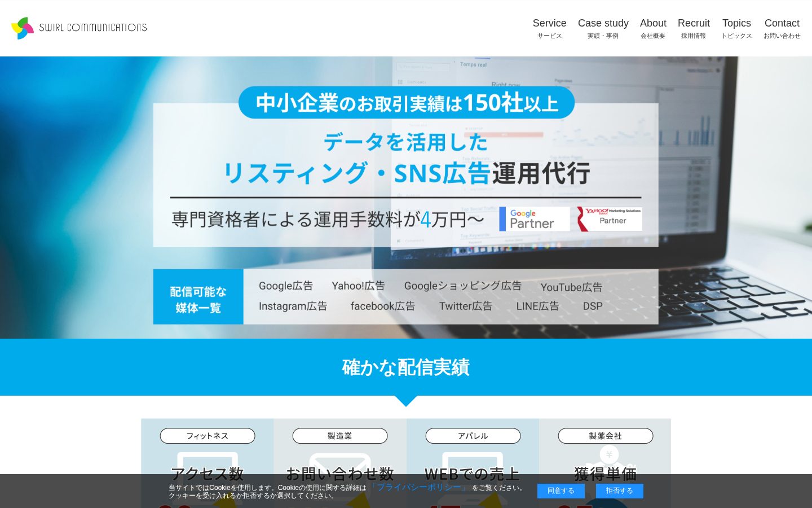
Task: Click the 配信可能な媒体一覧 blue box
Action: tap(198, 297)
